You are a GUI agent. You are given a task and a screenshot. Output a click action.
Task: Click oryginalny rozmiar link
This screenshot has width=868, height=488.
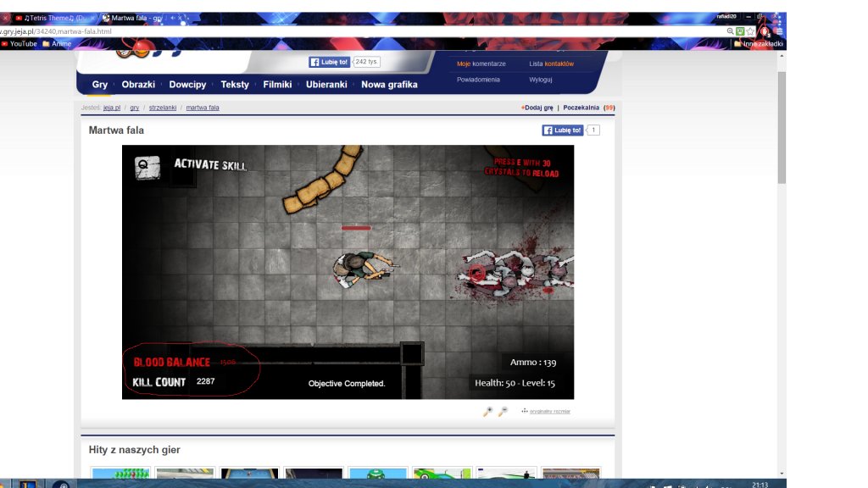point(549,411)
